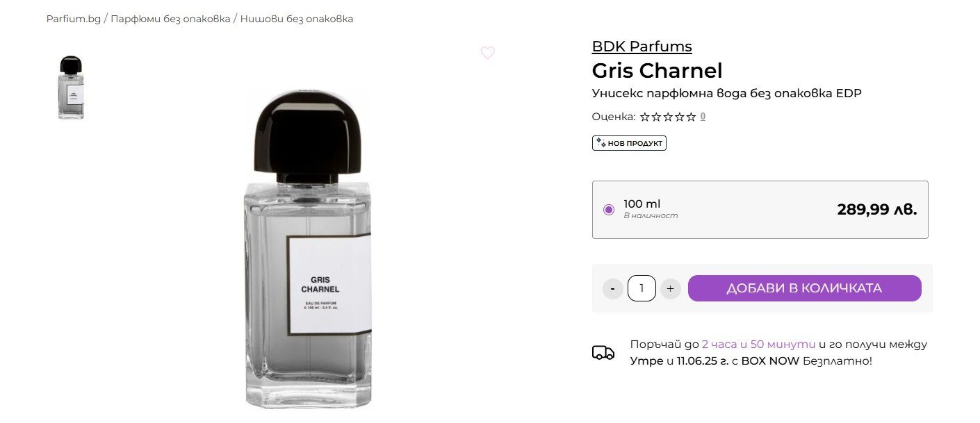Click the sparkle icon in Нов продукт badge
980x423 pixels.
click(601, 143)
